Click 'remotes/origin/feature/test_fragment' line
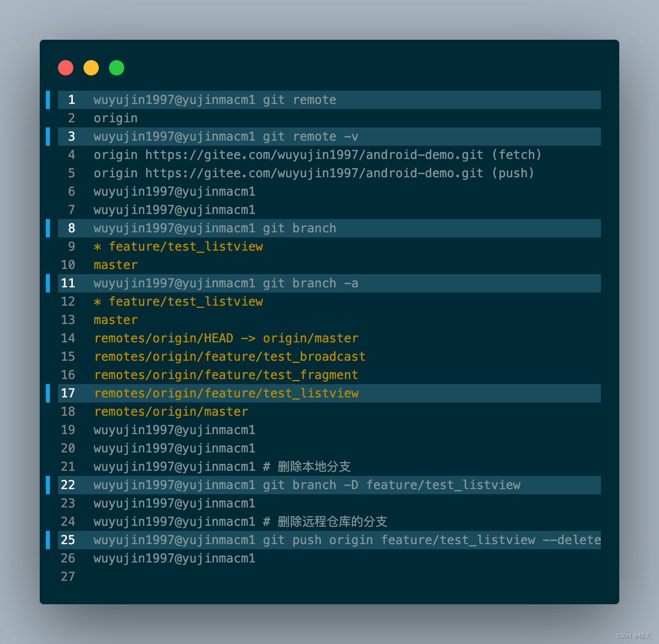The height and width of the screenshot is (644, 659). (x=226, y=375)
